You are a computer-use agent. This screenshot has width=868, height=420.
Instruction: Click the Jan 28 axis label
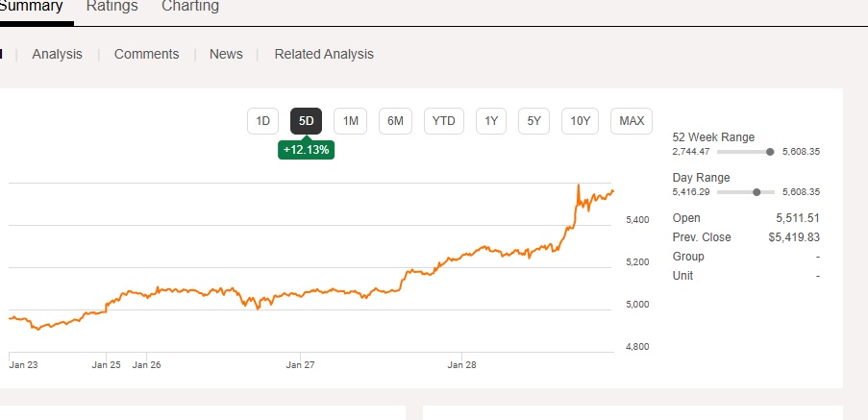tap(461, 364)
